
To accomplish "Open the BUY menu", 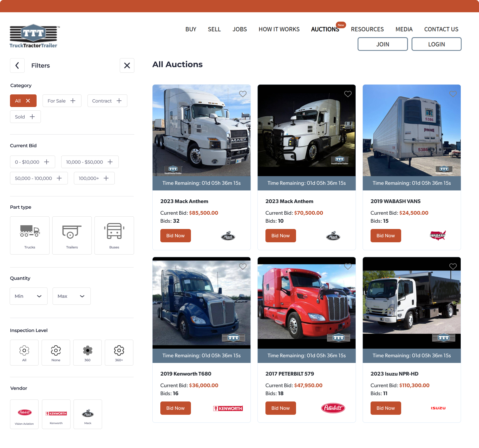I will pyautogui.click(x=191, y=29).
